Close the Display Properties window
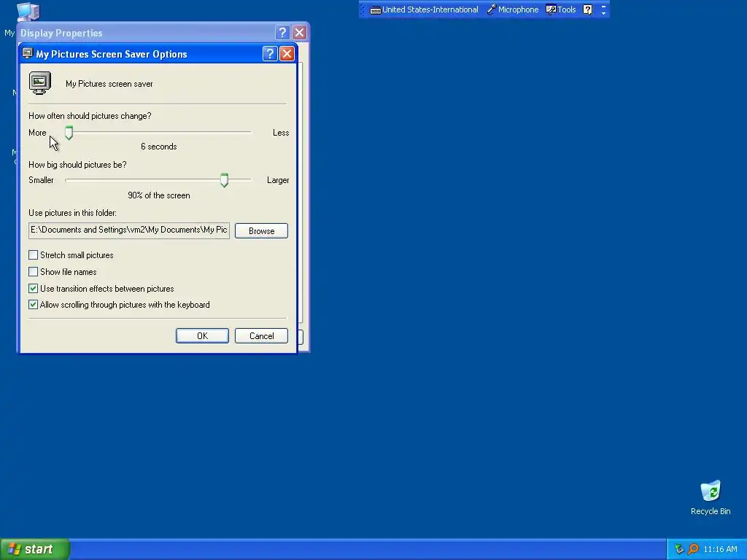 299,32
